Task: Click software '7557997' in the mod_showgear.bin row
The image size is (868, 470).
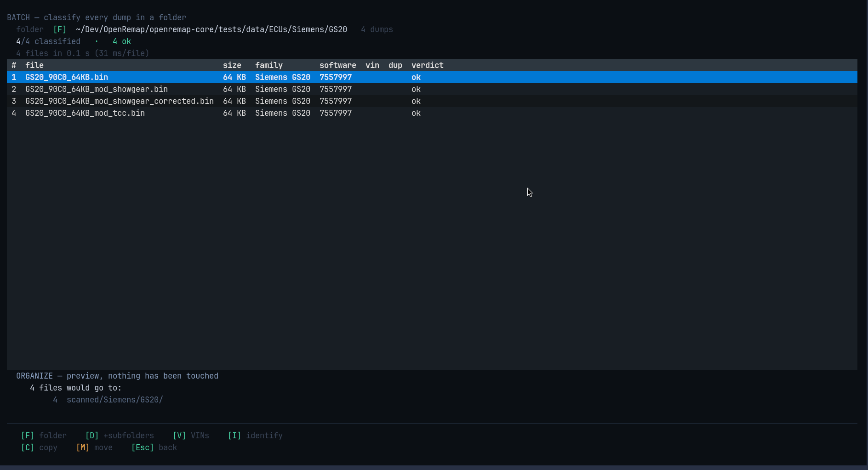Action: point(336,89)
